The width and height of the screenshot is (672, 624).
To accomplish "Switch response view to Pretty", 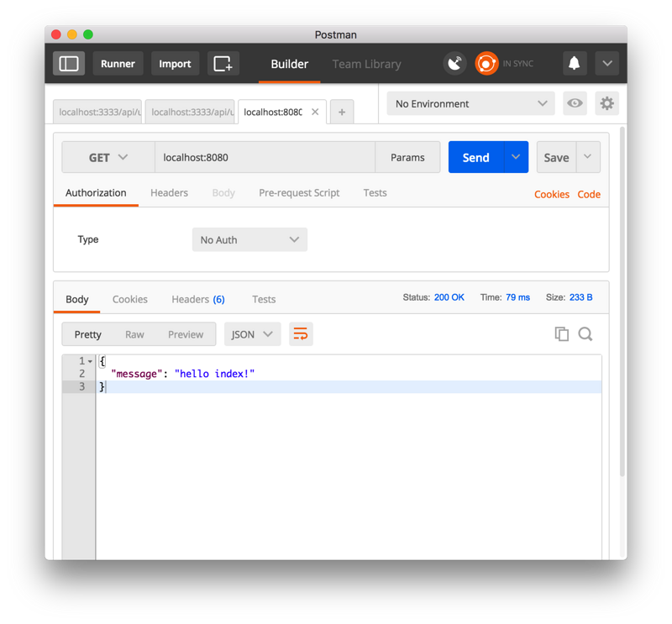I will tap(88, 334).
